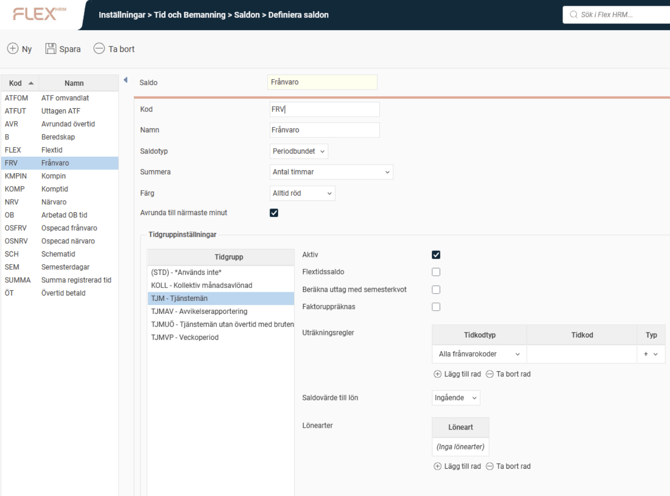Toggle the Aktiv checkbox
Screen dimensions: 670x496
click(x=436, y=255)
